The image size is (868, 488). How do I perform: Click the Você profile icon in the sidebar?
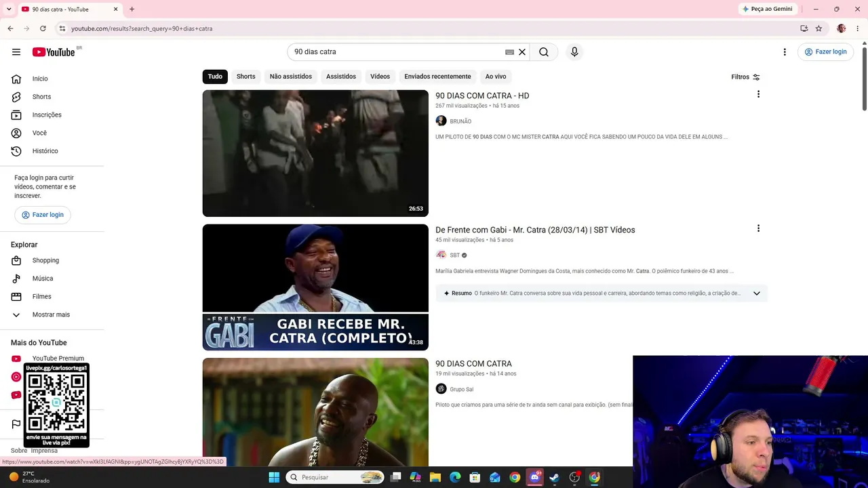coord(16,133)
